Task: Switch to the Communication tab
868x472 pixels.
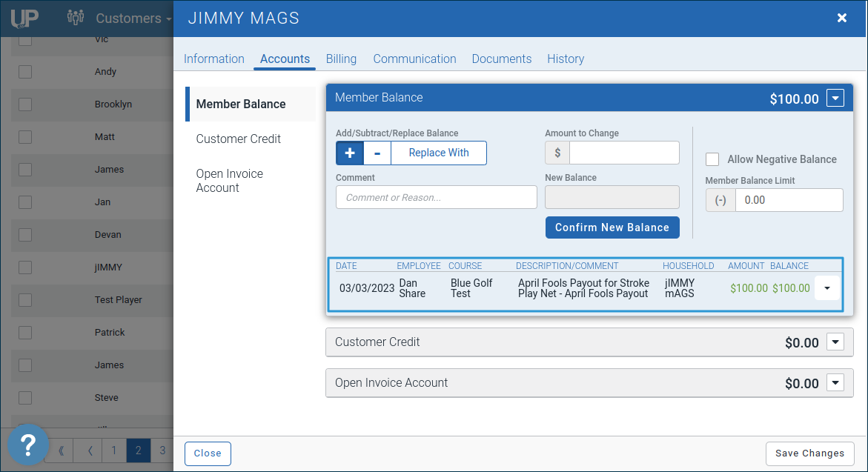Action: click(414, 59)
